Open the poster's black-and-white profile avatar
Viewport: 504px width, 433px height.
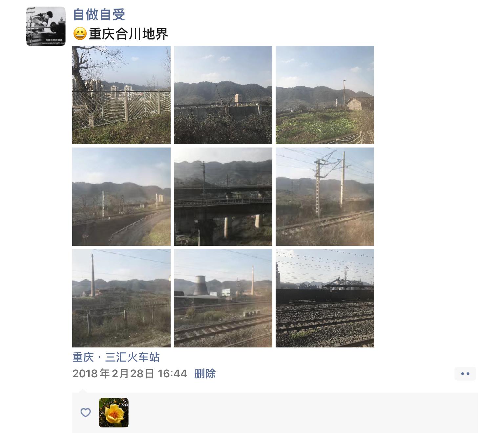(x=46, y=26)
